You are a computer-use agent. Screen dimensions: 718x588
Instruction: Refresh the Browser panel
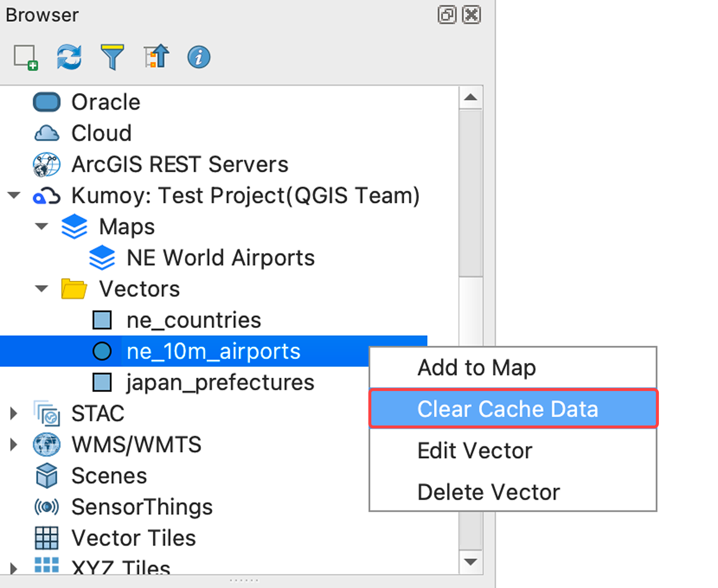pos(69,57)
